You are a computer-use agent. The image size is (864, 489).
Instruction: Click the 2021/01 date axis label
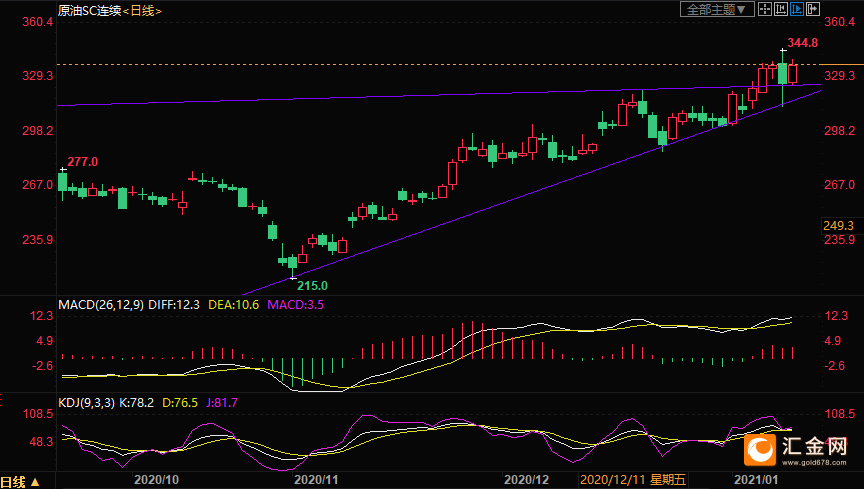[x=756, y=480]
